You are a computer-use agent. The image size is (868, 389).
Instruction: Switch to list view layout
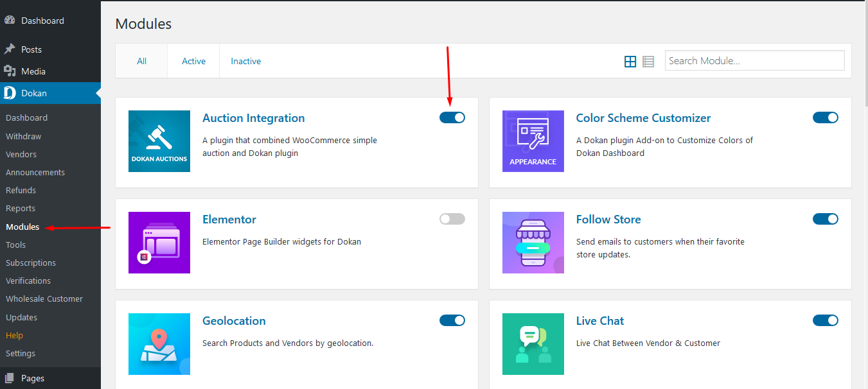tap(648, 62)
